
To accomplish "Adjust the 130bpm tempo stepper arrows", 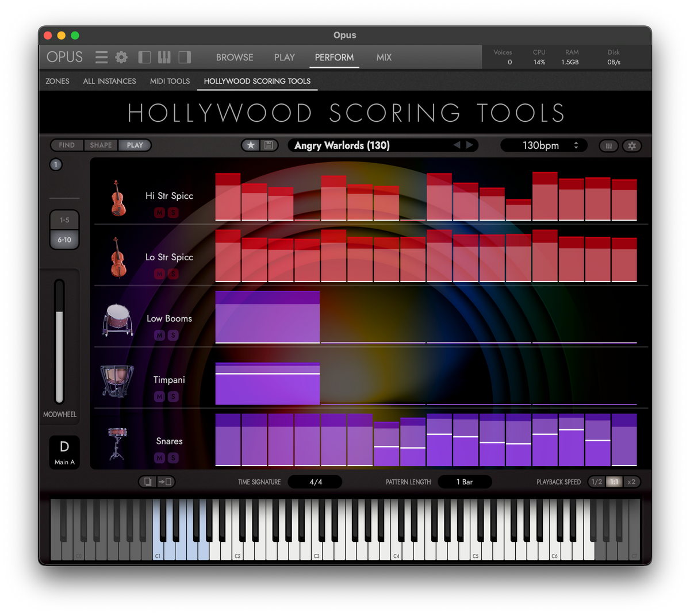I will click(576, 145).
